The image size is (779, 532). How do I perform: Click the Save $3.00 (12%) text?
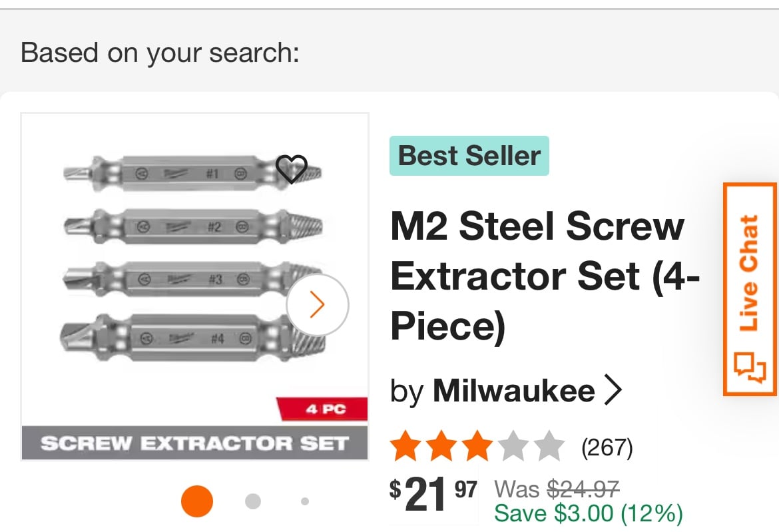(x=588, y=513)
